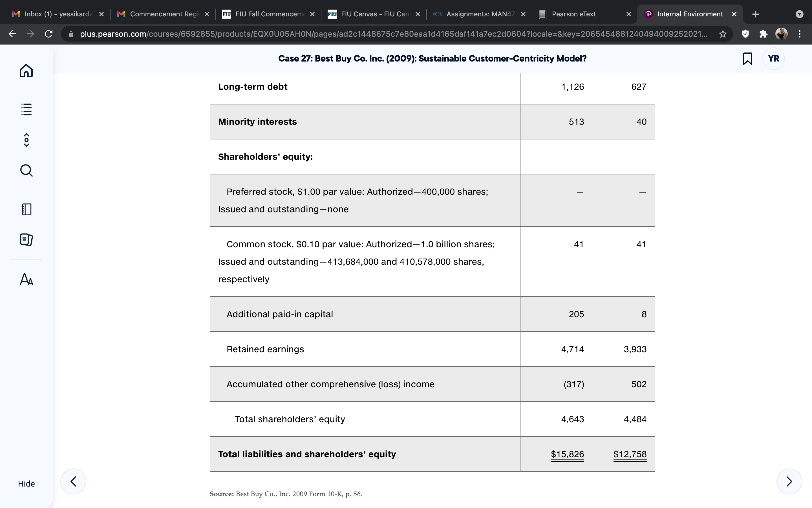Image resolution: width=812 pixels, height=508 pixels.
Task: Open the eText home icon in sidebar
Action: coord(26,71)
